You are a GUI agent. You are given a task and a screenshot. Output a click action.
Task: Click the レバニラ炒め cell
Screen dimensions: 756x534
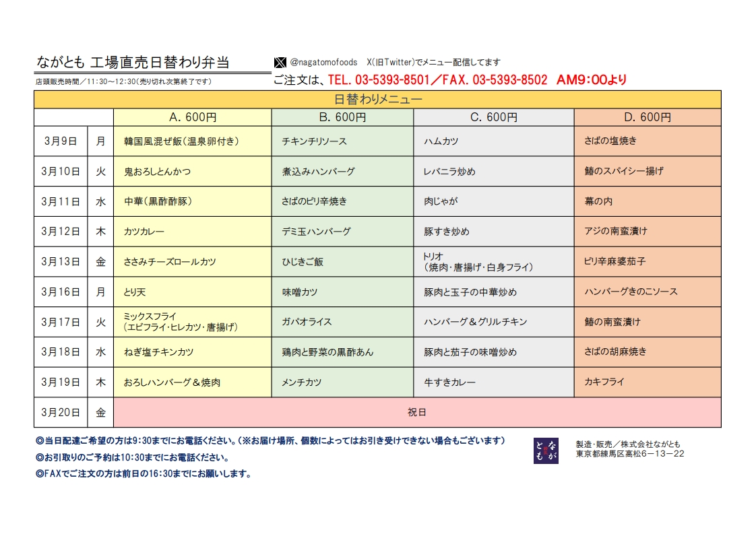(494, 171)
